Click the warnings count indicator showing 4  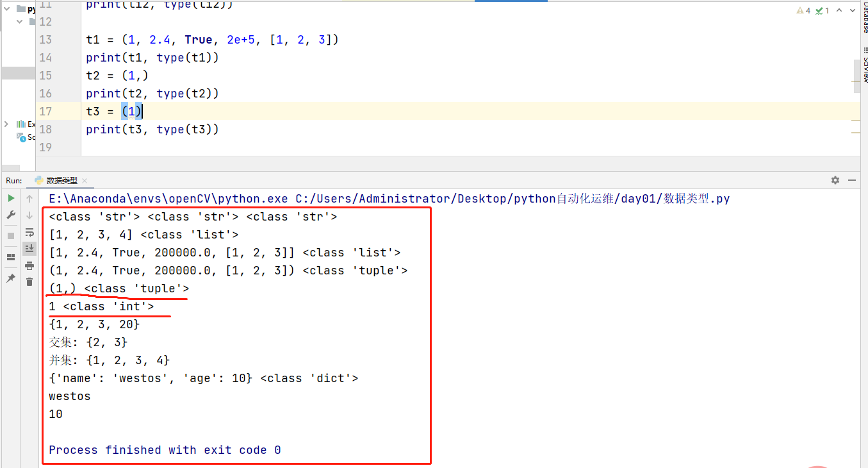point(803,11)
